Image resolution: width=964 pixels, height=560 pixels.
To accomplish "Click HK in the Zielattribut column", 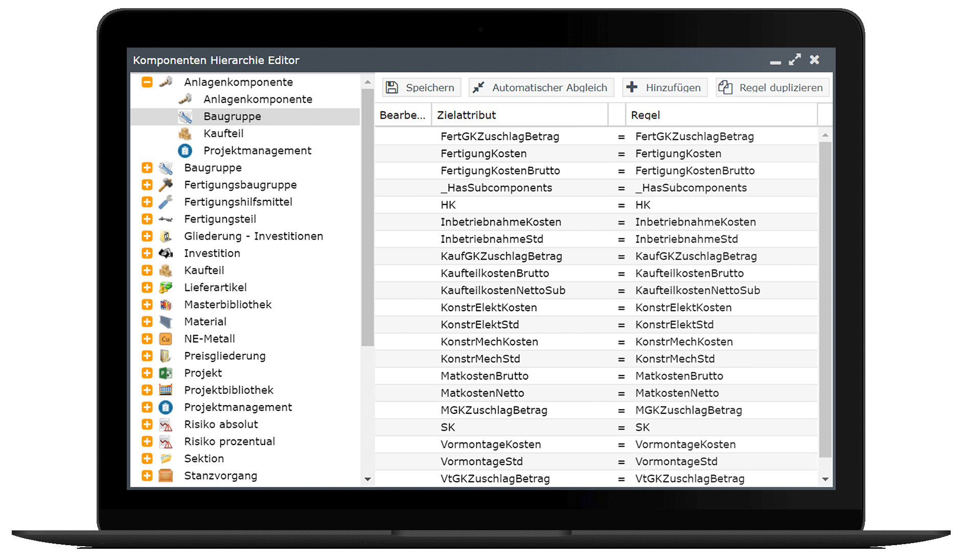I will pyautogui.click(x=448, y=205).
